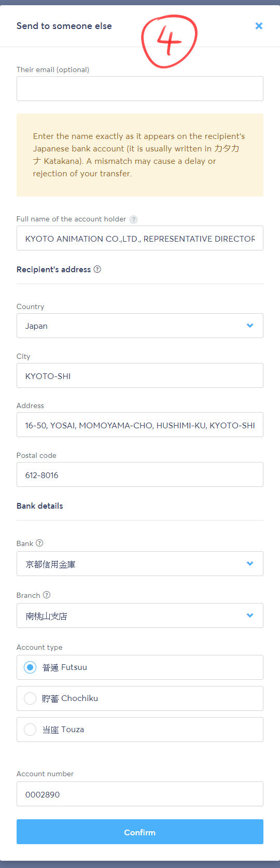Select the 普通 Futsuu account type
Screen dimensions: 280x868
point(140,667)
